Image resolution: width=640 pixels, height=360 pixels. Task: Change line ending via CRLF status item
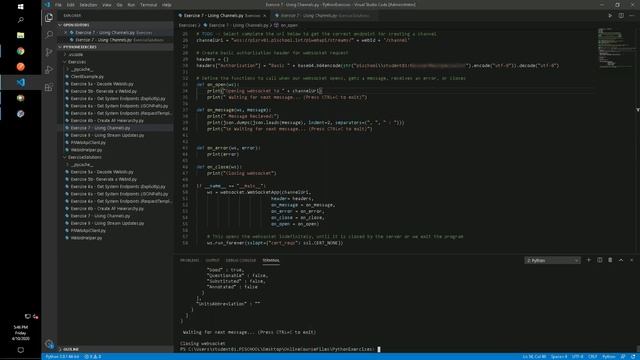coord(593,356)
